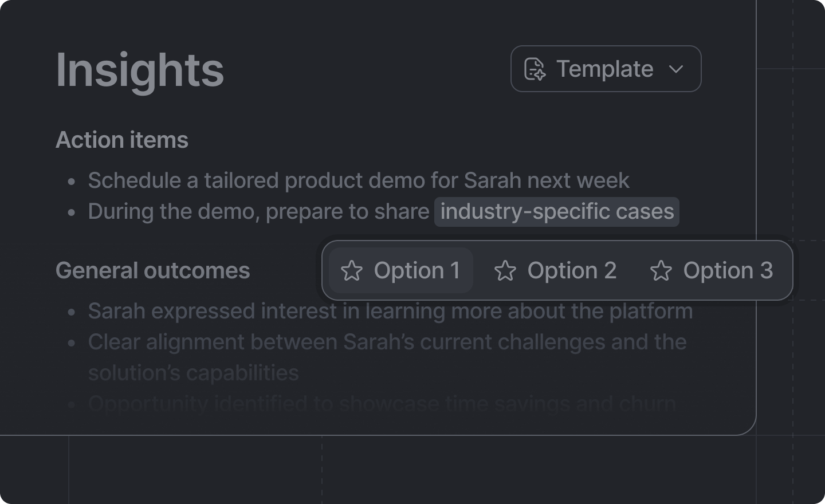Select the Option 1 text label
This screenshot has width=825, height=504.
point(417,271)
